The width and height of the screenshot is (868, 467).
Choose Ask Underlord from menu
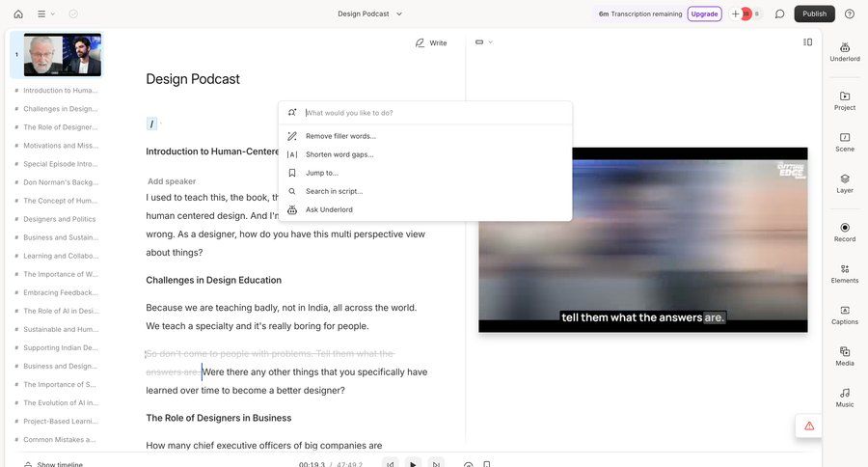point(425,209)
